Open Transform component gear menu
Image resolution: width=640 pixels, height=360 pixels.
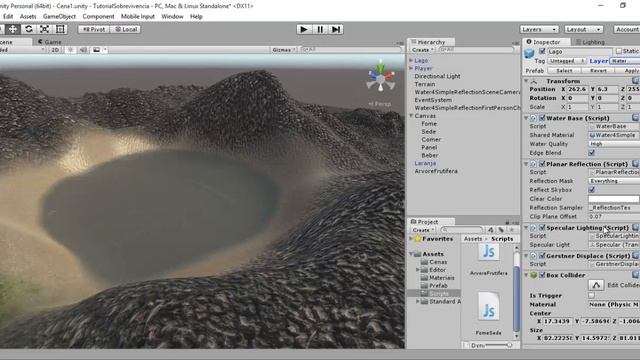635,81
